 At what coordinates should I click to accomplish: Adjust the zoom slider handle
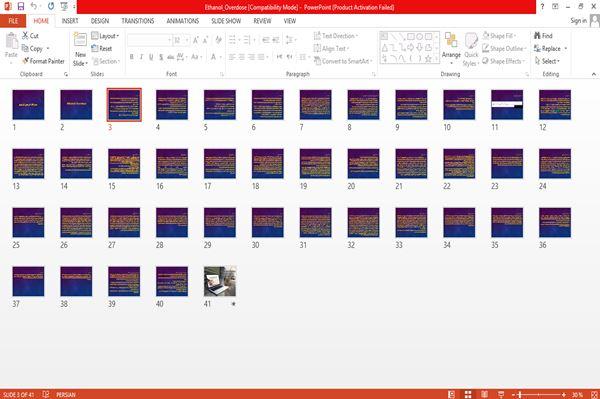[520, 394]
